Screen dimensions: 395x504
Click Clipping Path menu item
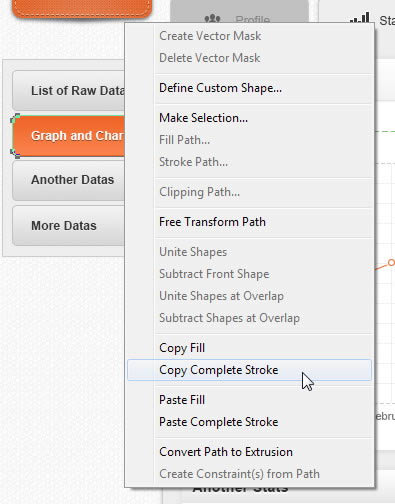point(249,192)
